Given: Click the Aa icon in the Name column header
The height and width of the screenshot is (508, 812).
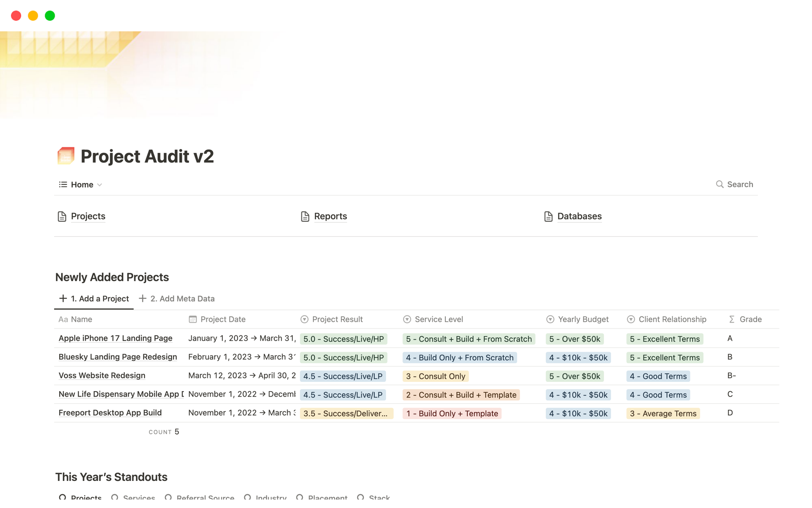Looking at the screenshot, I should 63,319.
